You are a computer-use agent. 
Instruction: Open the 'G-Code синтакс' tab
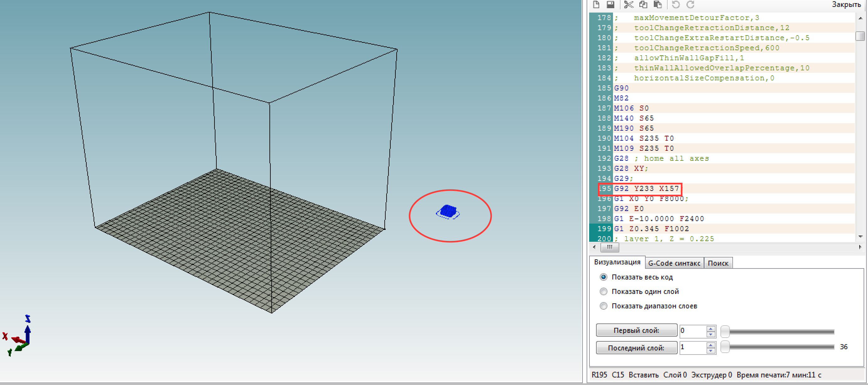pos(674,263)
